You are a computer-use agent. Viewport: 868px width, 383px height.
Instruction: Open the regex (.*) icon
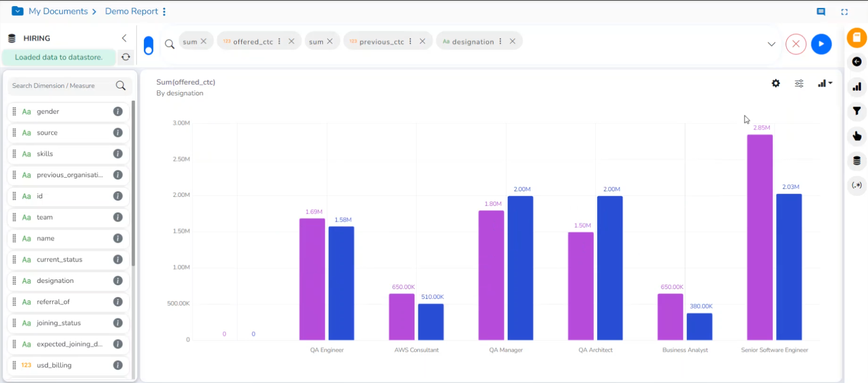tap(857, 185)
